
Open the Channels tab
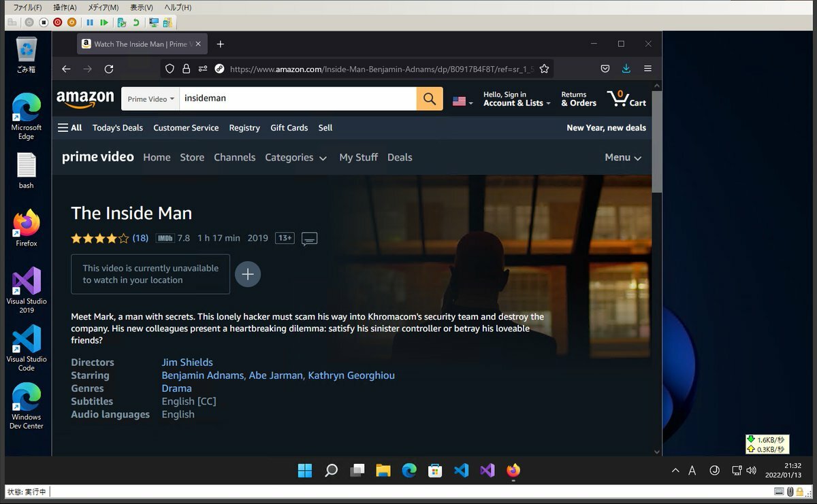(x=235, y=157)
